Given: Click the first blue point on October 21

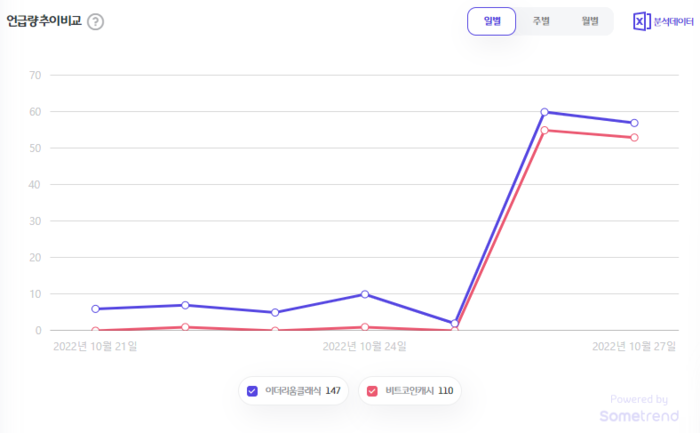Looking at the screenshot, I should [95, 309].
